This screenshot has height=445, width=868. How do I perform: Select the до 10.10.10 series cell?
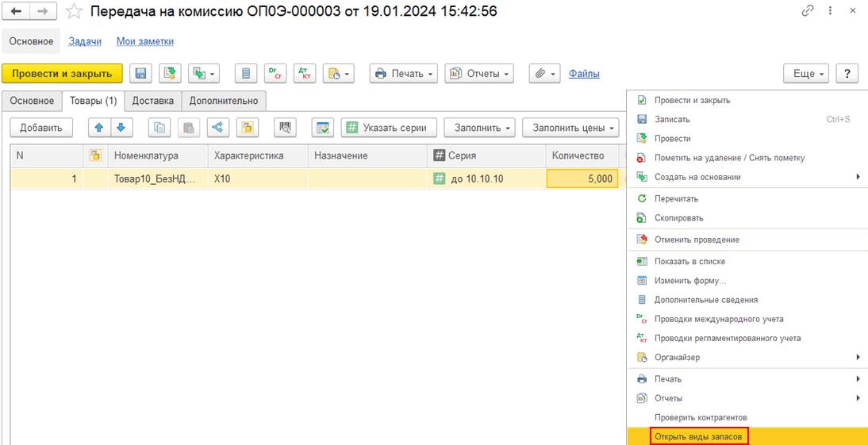pos(486,178)
